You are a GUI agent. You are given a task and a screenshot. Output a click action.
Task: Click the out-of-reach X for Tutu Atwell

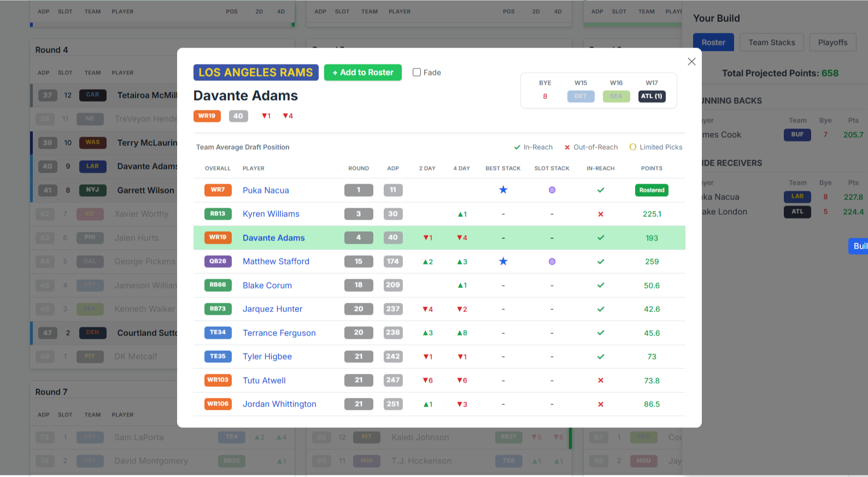tap(600, 380)
